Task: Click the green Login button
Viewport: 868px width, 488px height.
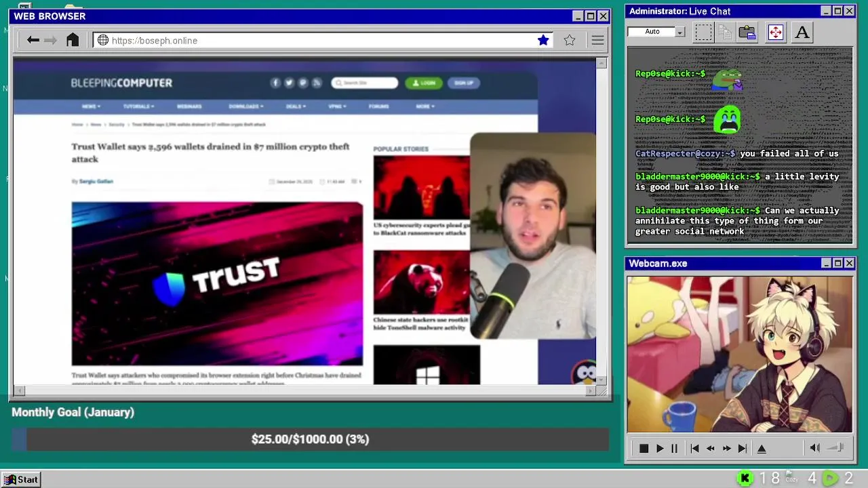Action: pyautogui.click(x=424, y=83)
